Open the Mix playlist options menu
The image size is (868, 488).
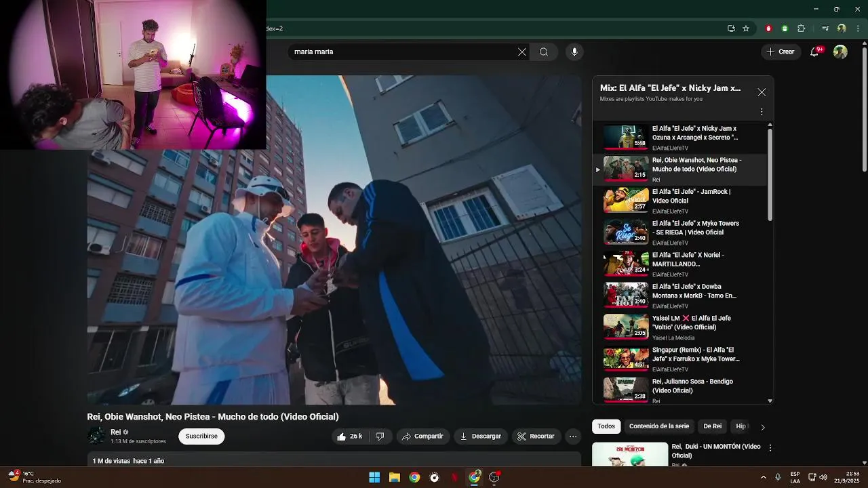(762, 112)
